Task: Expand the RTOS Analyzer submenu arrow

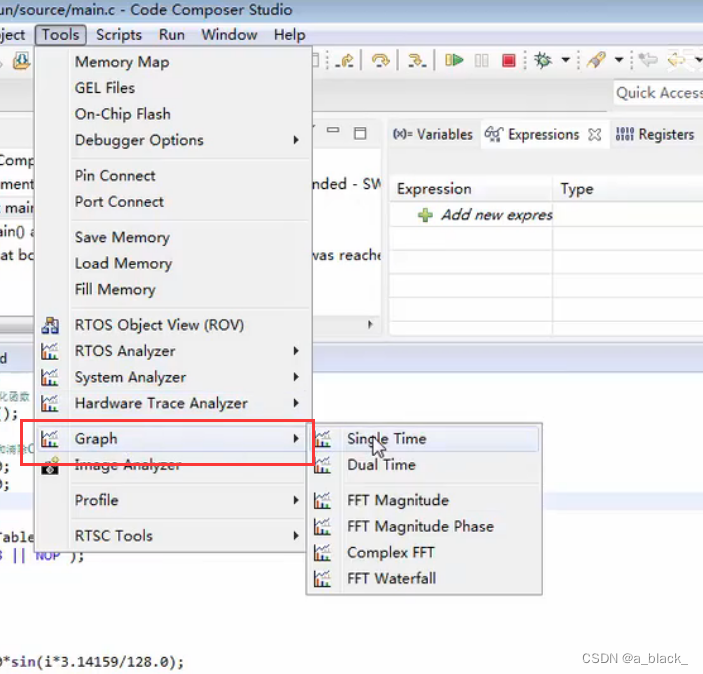Action: 296,351
